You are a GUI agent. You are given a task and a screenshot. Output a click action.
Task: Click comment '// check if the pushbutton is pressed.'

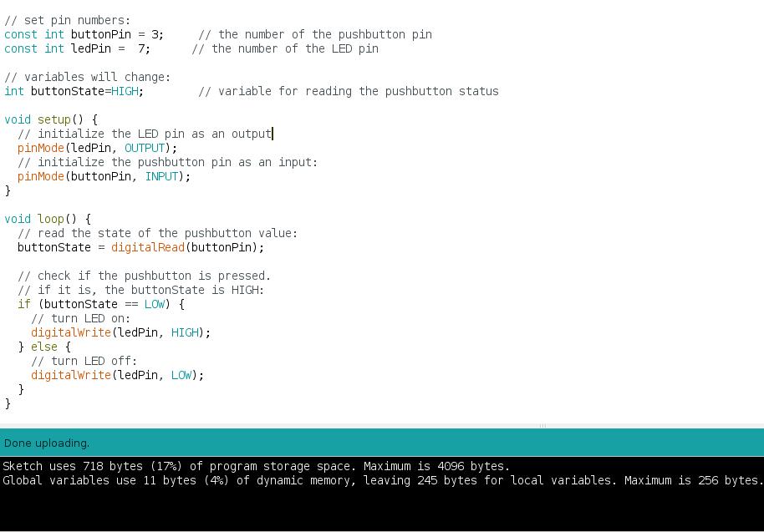[x=145, y=276]
